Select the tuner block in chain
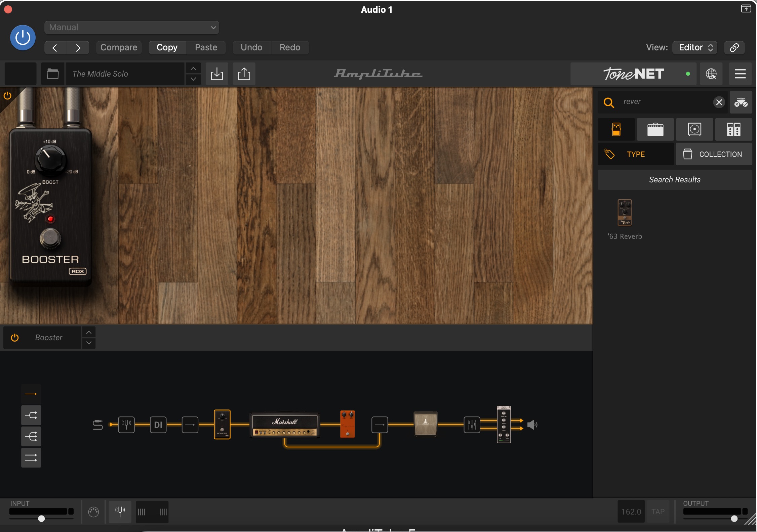 coord(126,425)
